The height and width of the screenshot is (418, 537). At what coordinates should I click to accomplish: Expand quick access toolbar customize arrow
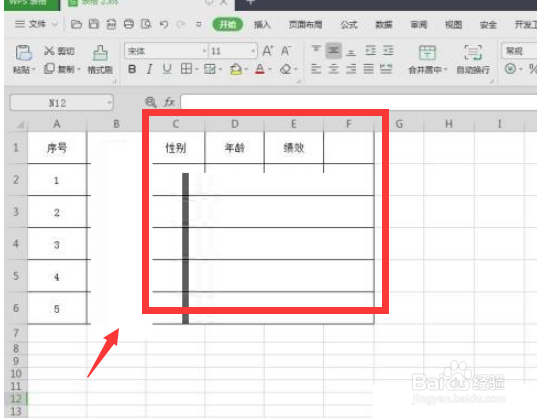coord(199,24)
